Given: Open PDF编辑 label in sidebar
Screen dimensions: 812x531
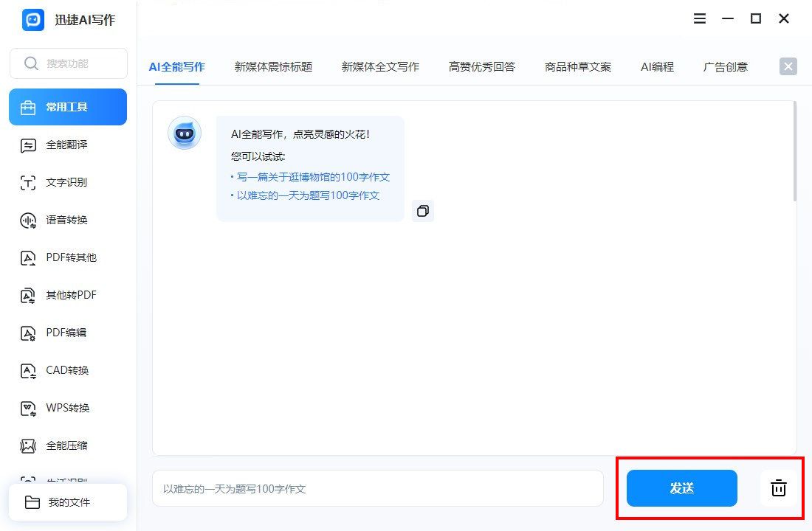Looking at the screenshot, I should [x=66, y=333].
